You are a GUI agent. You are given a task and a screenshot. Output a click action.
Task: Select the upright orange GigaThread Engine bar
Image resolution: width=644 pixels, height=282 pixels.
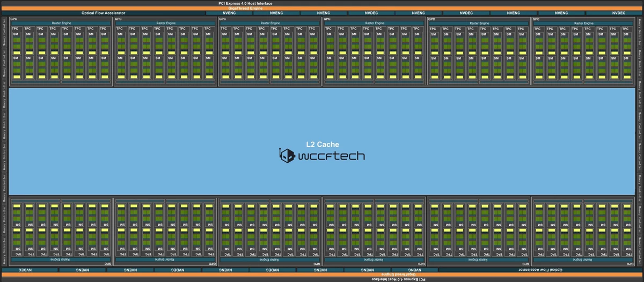[x=321, y=8]
